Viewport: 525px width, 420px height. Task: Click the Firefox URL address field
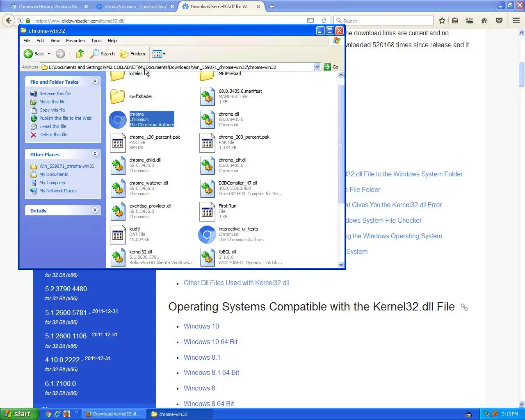(x=168, y=21)
